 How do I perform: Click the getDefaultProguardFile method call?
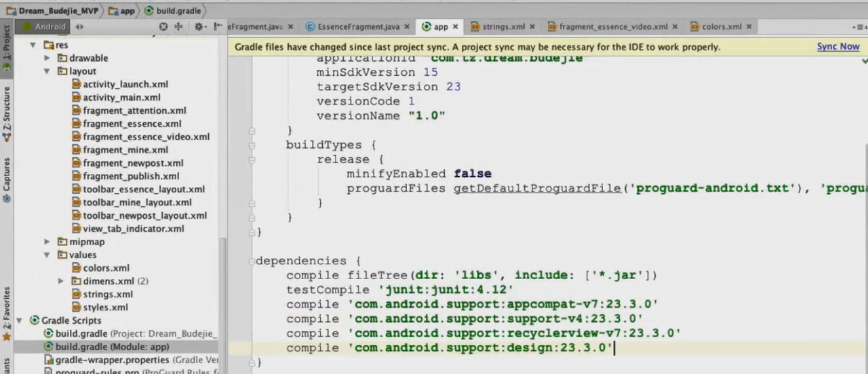(537, 188)
